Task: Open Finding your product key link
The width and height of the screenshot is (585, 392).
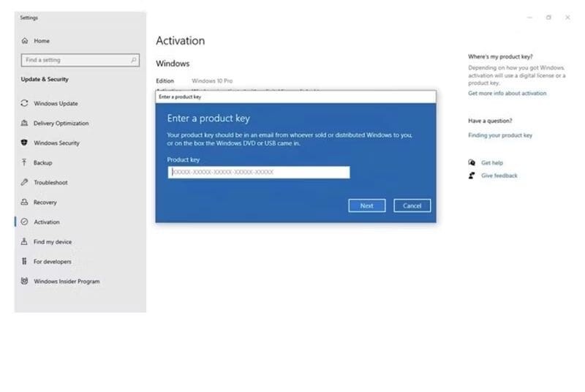Action: pyautogui.click(x=500, y=135)
